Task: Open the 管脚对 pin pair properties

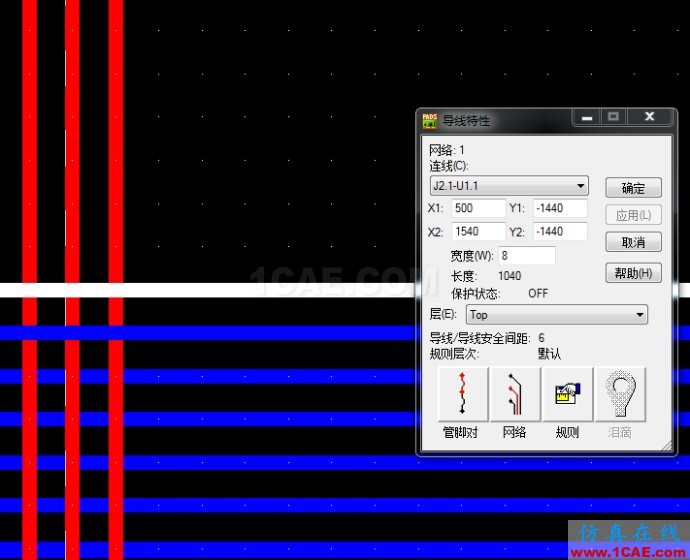Action: point(463,394)
